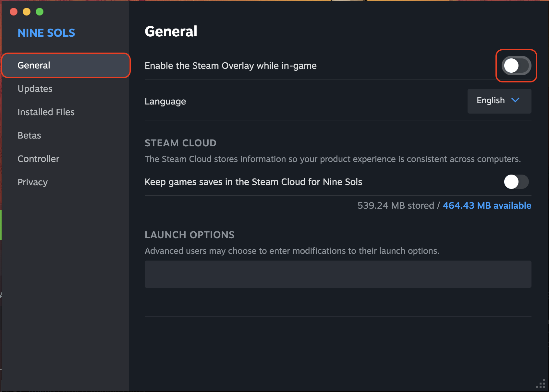
Task: Click the window resize grip in corner
Action: (541, 384)
